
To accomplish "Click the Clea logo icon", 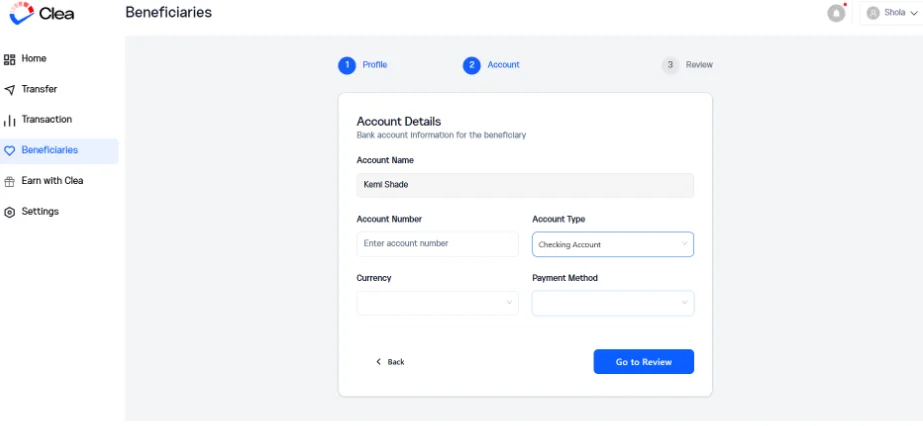I will (22, 13).
